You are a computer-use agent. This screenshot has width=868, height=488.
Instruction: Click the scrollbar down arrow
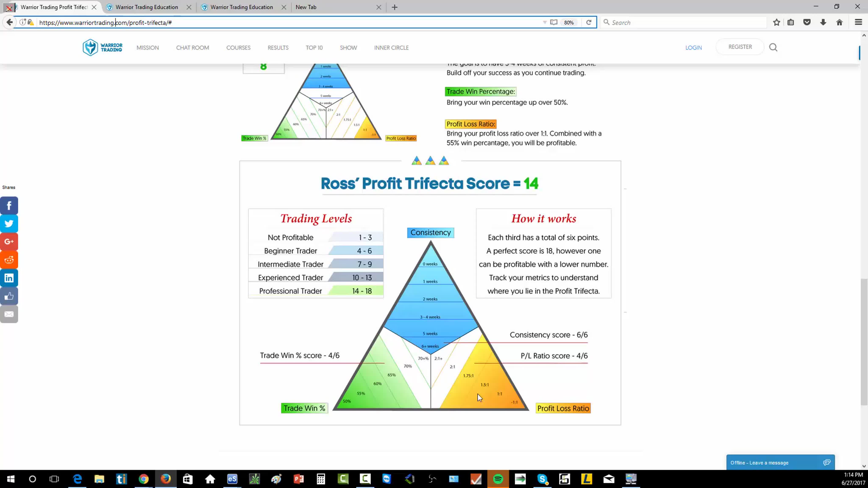[864, 466]
